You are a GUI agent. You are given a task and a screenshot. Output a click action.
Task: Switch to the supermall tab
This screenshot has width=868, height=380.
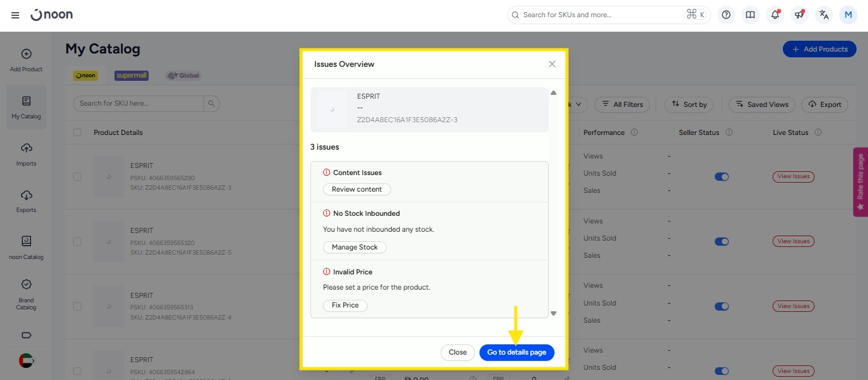(x=132, y=75)
